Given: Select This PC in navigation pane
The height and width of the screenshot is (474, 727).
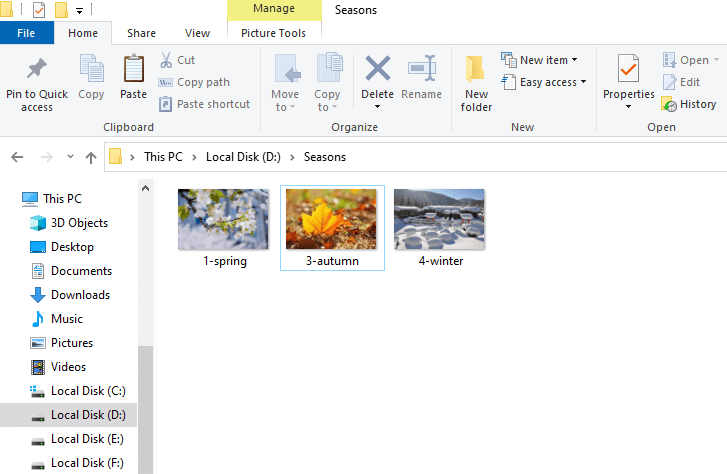Looking at the screenshot, I should coord(52,199).
